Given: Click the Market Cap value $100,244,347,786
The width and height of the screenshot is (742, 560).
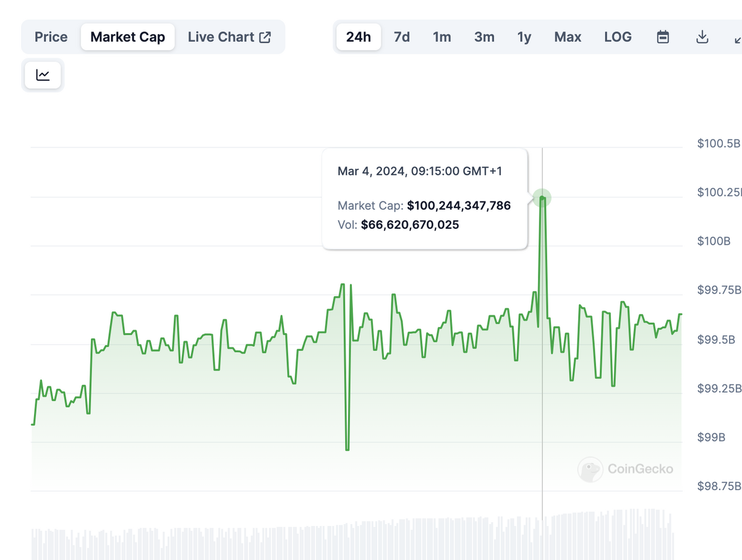Looking at the screenshot, I should 459,206.
